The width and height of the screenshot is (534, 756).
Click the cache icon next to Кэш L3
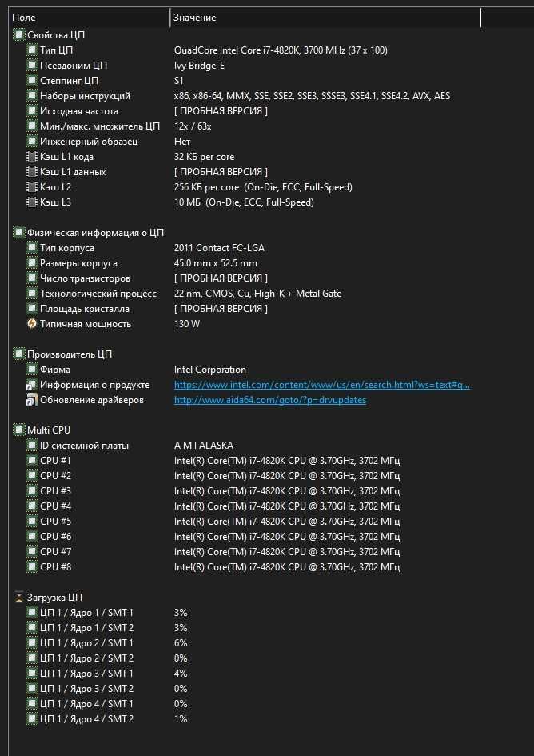tap(31, 202)
